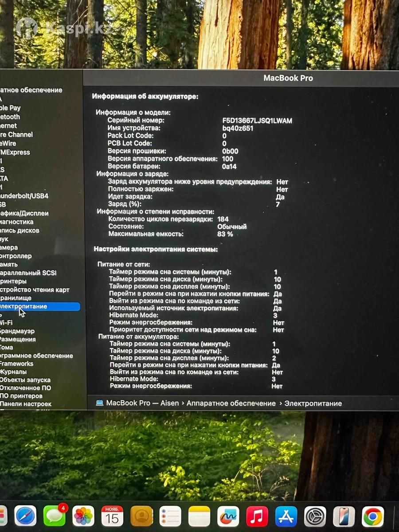
Task: Open the Freeform app icon
Action: click(x=228, y=516)
